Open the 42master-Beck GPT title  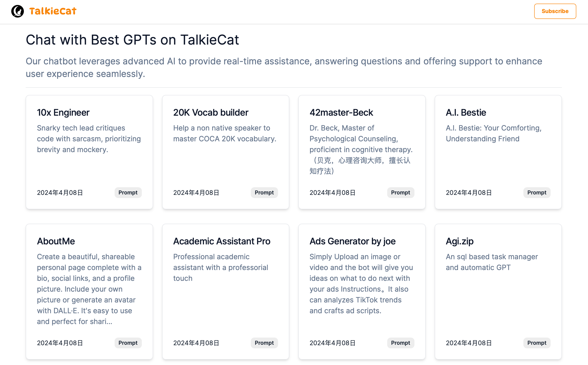pos(341,113)
